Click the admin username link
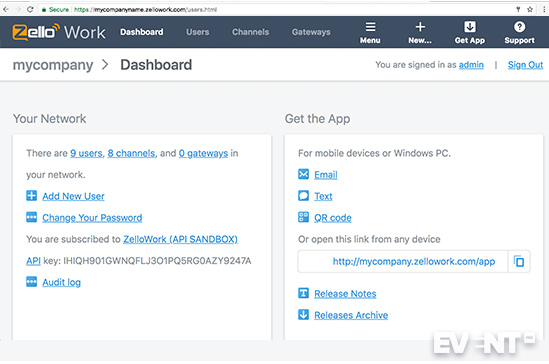The image size is (549, 364). click(x=471, y=65)
